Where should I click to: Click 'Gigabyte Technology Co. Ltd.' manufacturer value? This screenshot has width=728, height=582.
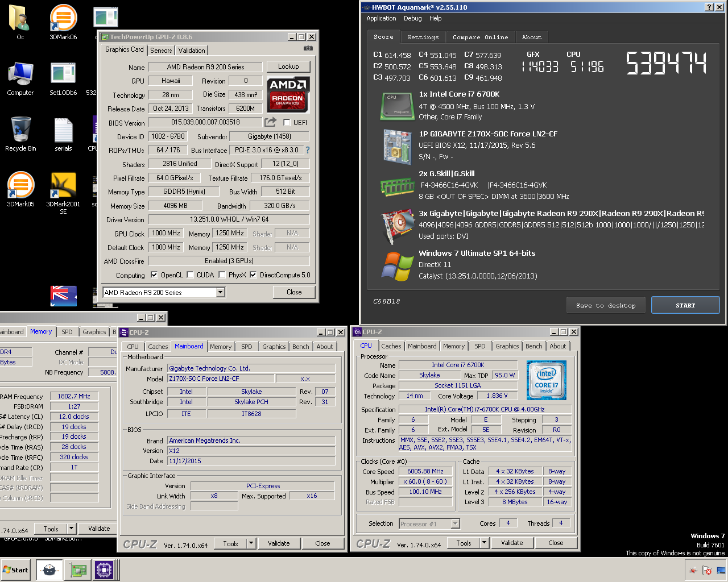coord(209,368)
